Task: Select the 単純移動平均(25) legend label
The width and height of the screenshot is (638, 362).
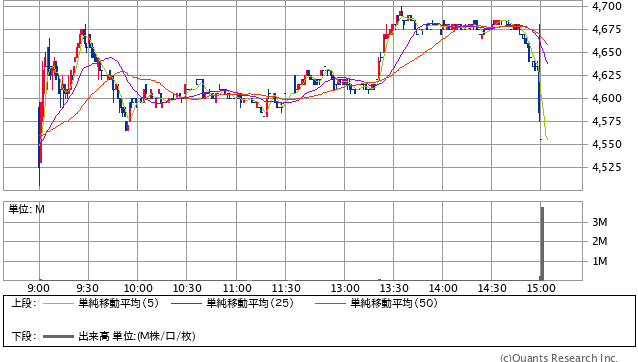Action: [x=250, y=303]
